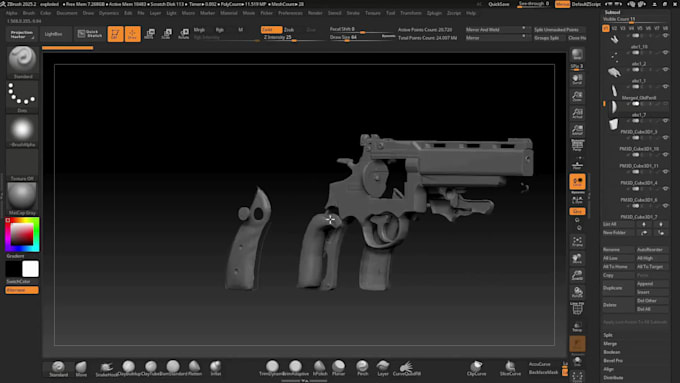Expand the Bevel Pro section

tap(613, 360)
